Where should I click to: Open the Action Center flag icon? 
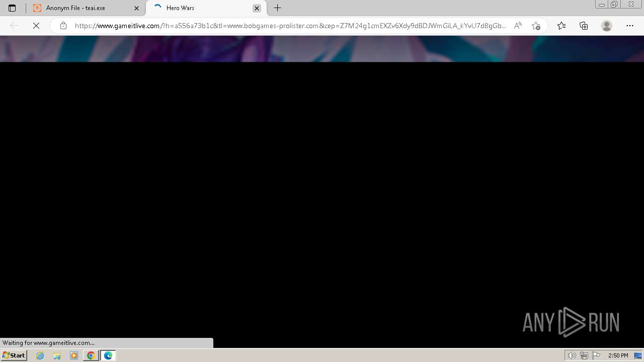[596, 355]
